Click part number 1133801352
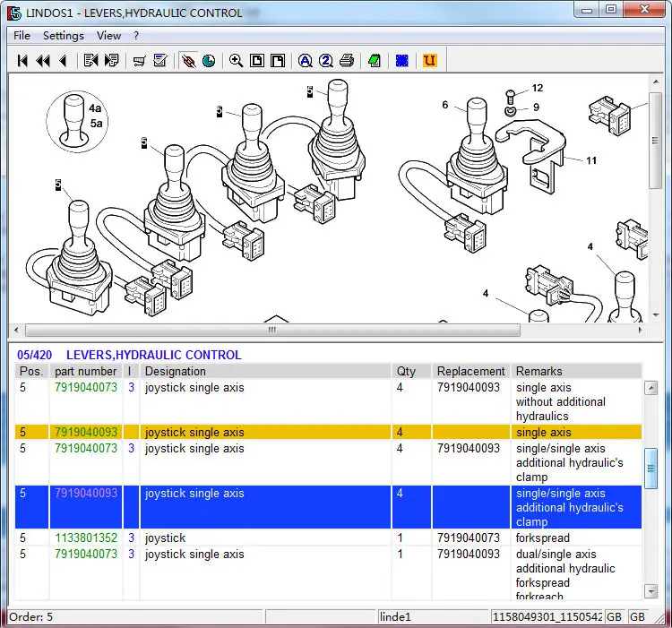 (86, 538)
